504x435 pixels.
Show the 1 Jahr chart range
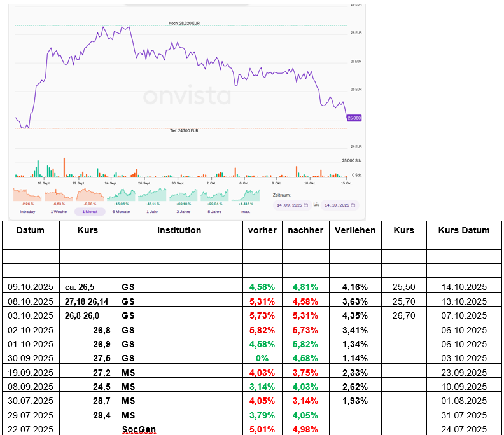[x=152, y=211]
